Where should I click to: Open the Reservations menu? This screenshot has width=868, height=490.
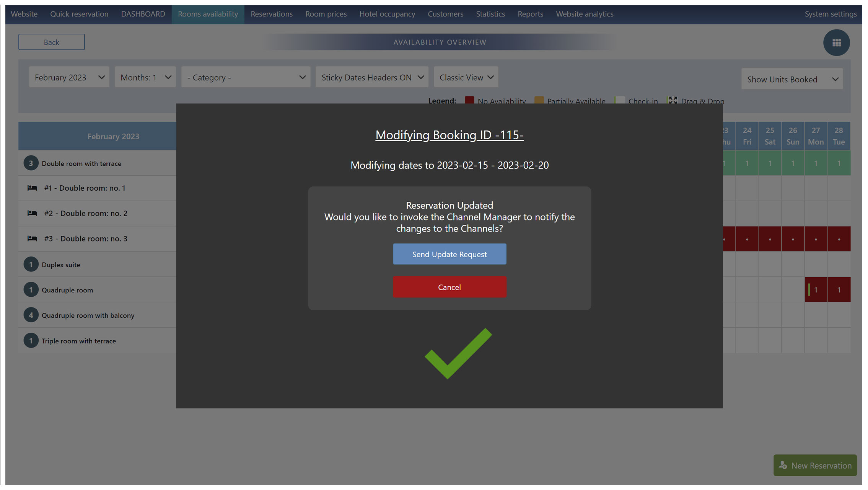click(272, 14)
